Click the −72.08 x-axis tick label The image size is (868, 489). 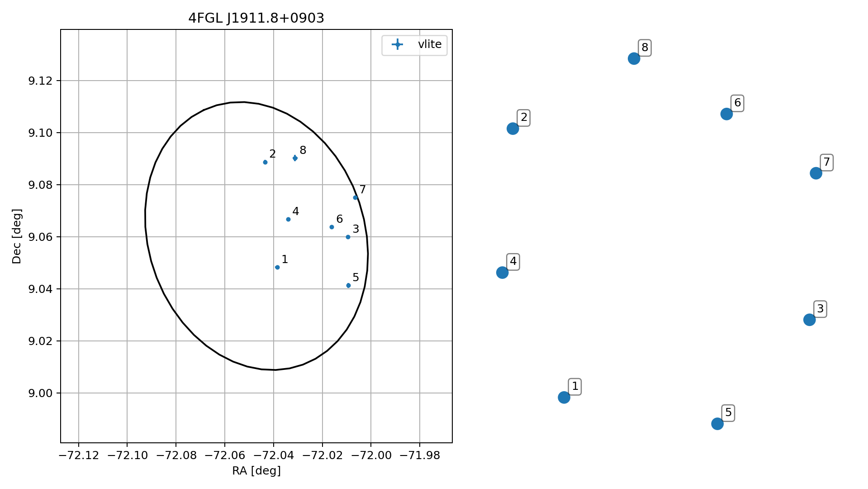176,455
